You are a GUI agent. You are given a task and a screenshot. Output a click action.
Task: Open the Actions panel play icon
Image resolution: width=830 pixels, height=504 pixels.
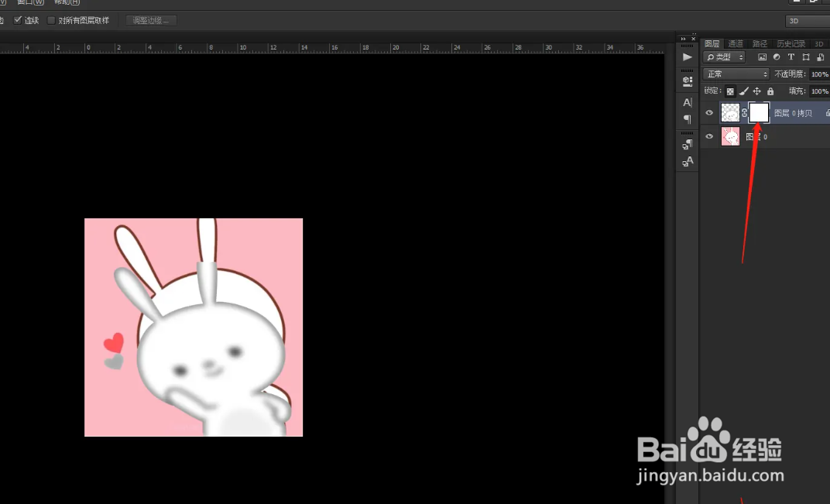(x=687, y=57)
